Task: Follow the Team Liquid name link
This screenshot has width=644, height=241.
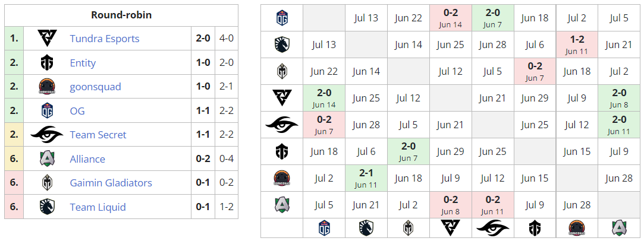Action: coord(96,207)
